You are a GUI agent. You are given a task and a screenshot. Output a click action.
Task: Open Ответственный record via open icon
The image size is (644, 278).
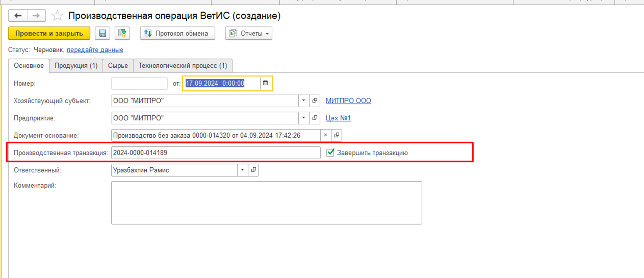pyautogui.click(x=253, y=170)
